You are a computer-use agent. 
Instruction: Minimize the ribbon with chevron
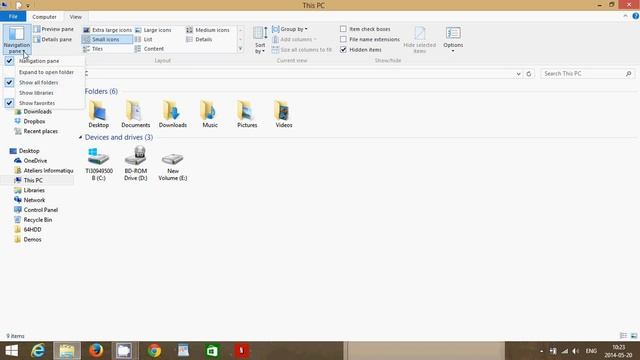click(x=625, y=16)
